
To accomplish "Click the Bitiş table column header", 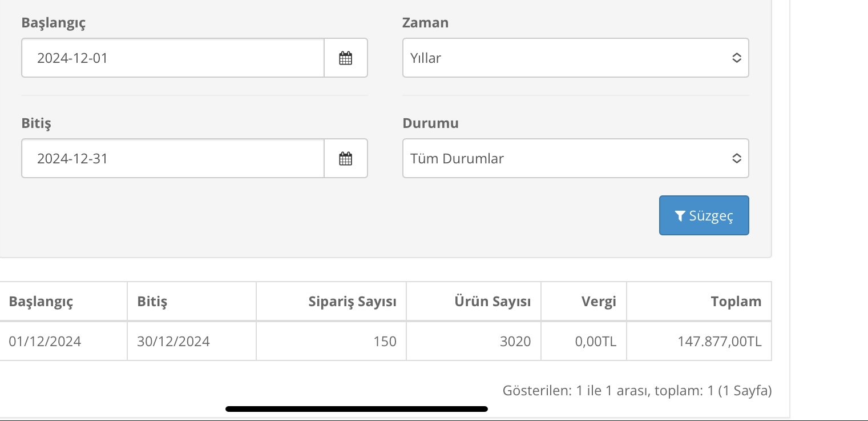I will [152, 301].
